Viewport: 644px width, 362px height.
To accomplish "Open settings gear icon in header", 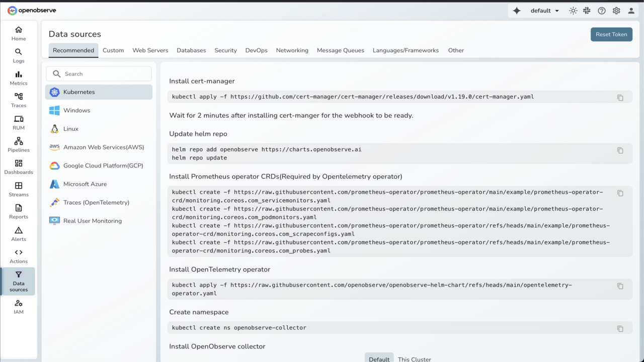I will (x=616, y=11).
